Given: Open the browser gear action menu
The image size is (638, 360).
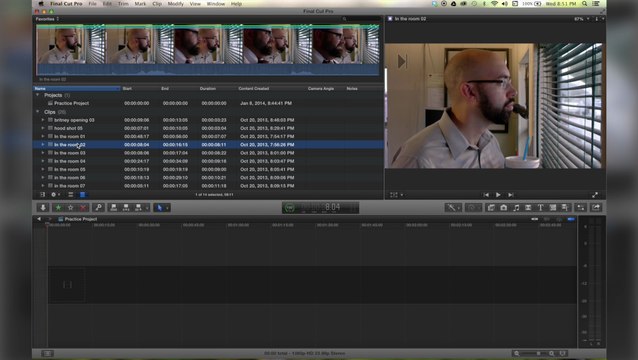Looking at the screenshot, I should 55,195.
